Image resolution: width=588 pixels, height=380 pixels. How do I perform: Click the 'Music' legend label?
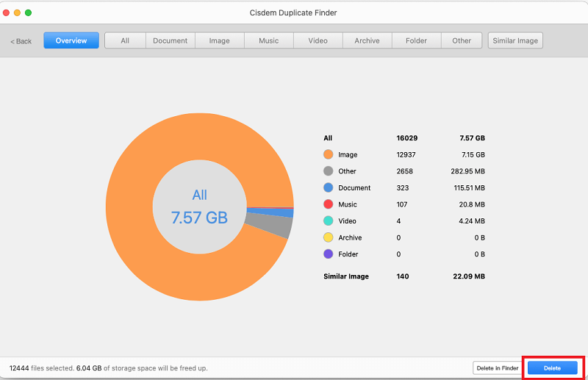pyautogui.click(x=348, y=204)
